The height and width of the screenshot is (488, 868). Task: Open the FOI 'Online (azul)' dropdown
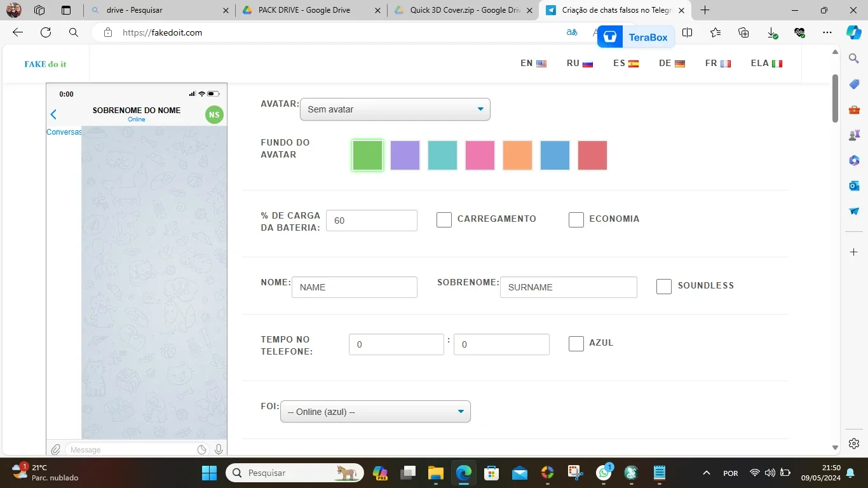point(376,411)
